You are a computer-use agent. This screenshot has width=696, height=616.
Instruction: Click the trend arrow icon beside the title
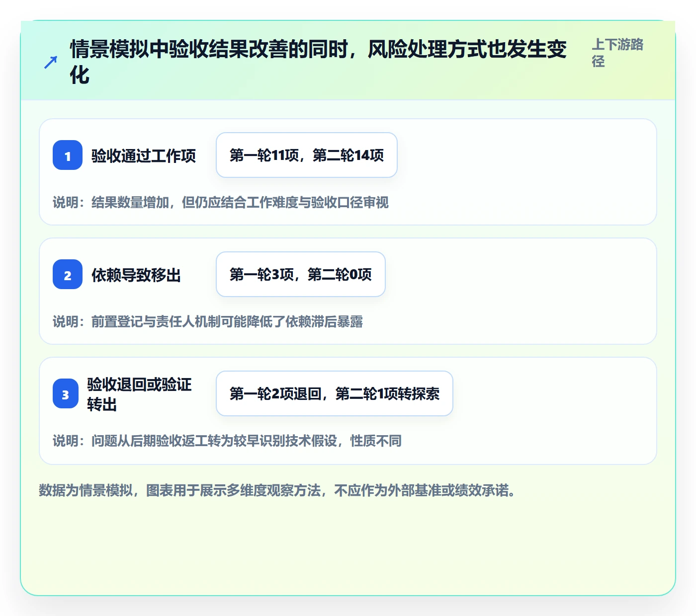tap(51, 62)
